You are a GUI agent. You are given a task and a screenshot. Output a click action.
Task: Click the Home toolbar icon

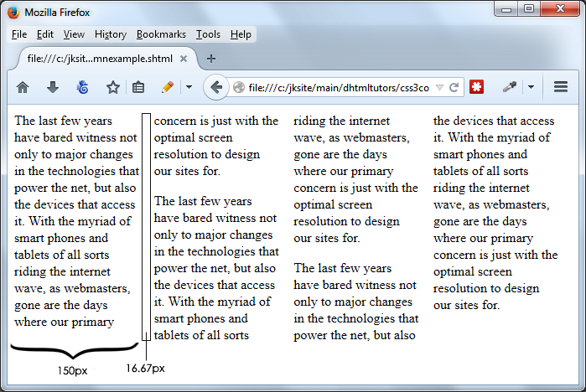[23, 87]
